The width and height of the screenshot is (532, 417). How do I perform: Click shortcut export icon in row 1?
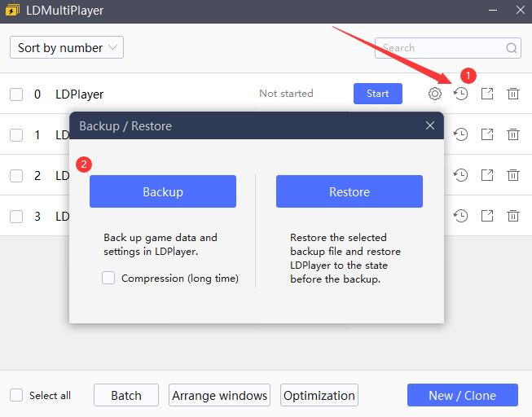pyautogui.click(x=487, y=134)
